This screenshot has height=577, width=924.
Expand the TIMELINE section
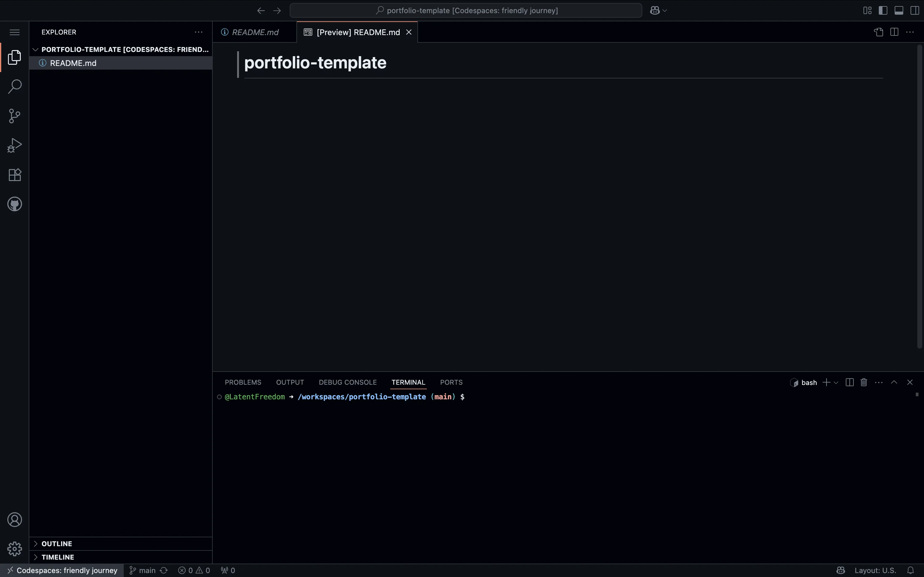(58, 557)
